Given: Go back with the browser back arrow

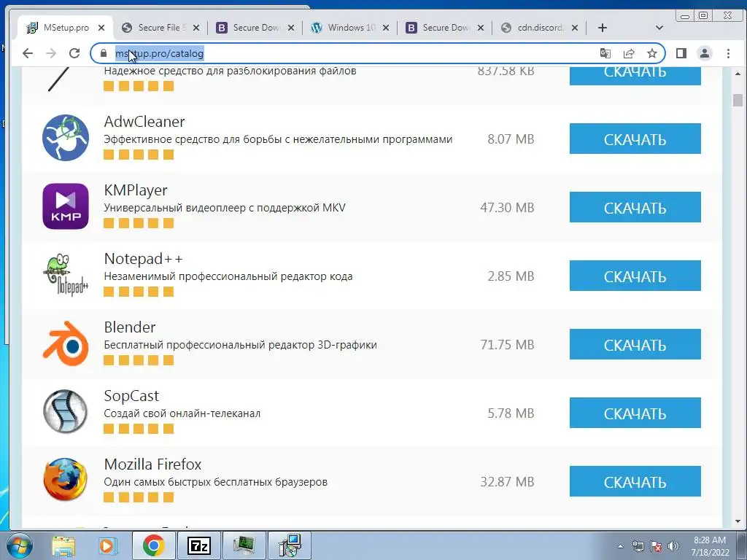Looking at the screenshot, I should (x=28, y=53).
